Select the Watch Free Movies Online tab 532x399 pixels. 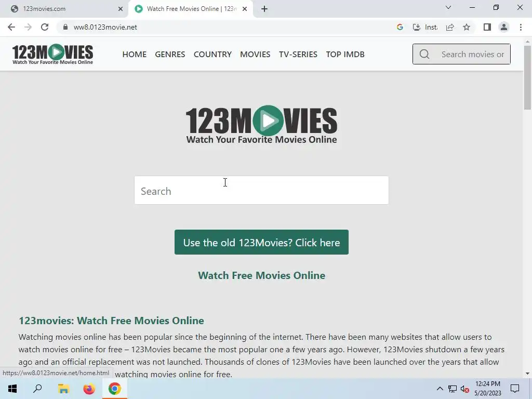[190, 9]
